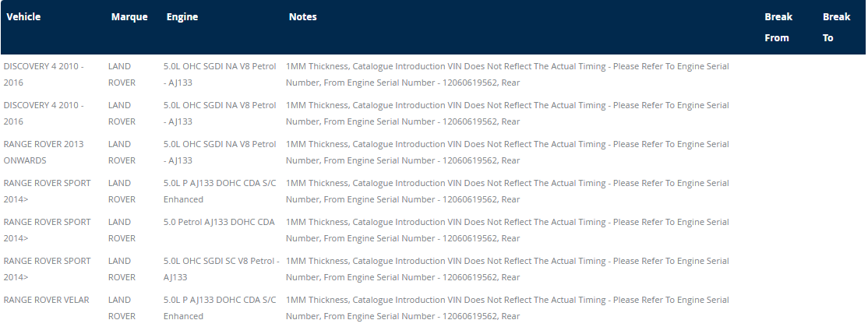Screen dimensions: 868x327
Task: Click the Break From column header
Action: click(x=778, y=27)
